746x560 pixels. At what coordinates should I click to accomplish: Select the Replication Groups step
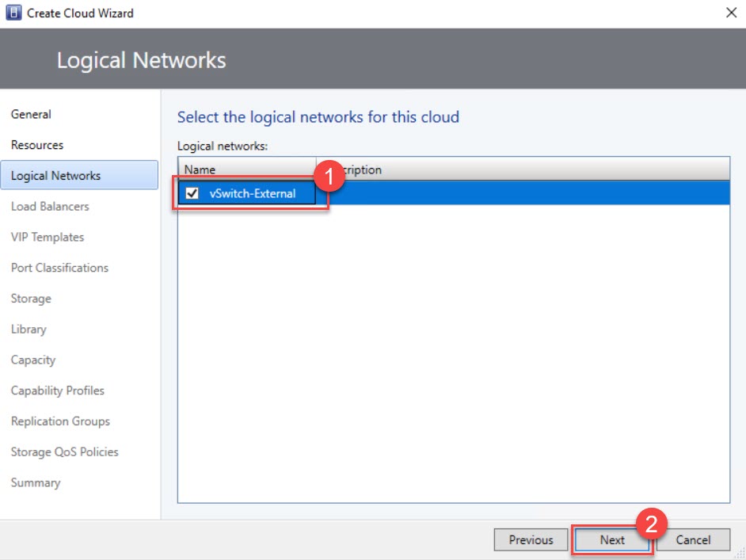tap(60, 421)
